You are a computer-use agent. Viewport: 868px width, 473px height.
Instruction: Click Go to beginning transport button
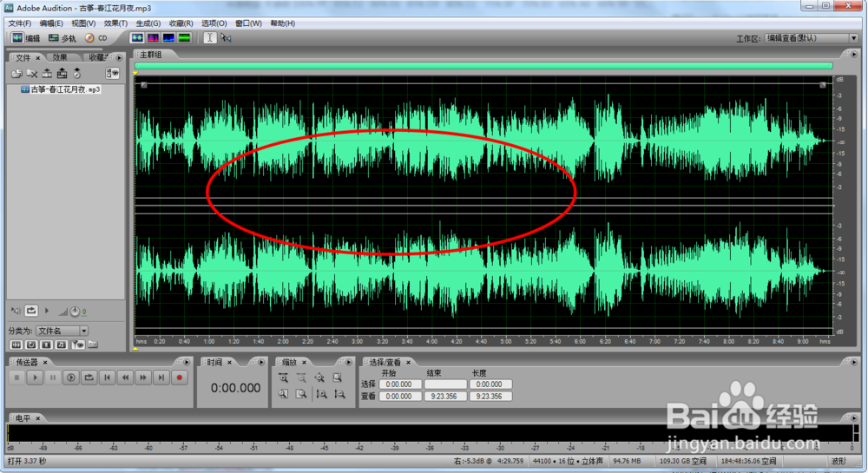point(107,378)
